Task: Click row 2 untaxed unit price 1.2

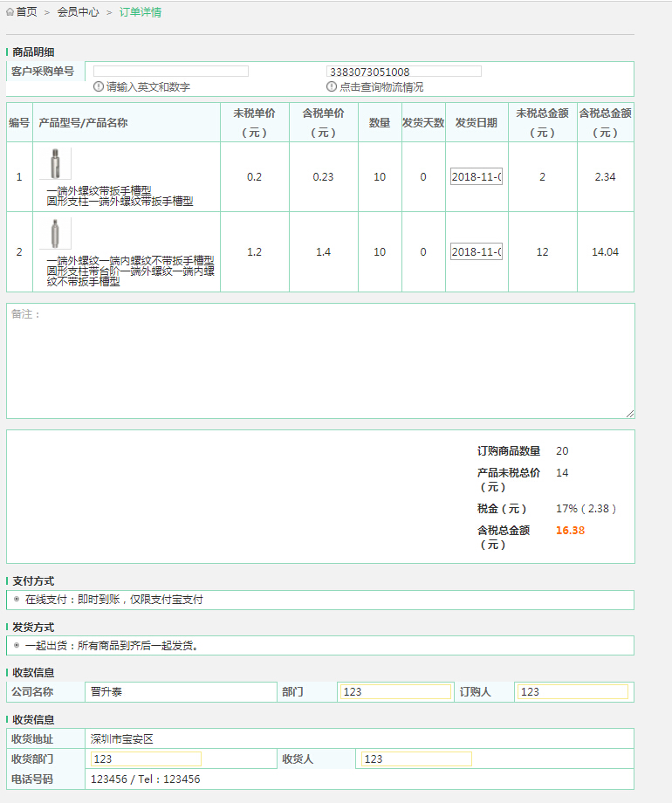Action: 255,252
